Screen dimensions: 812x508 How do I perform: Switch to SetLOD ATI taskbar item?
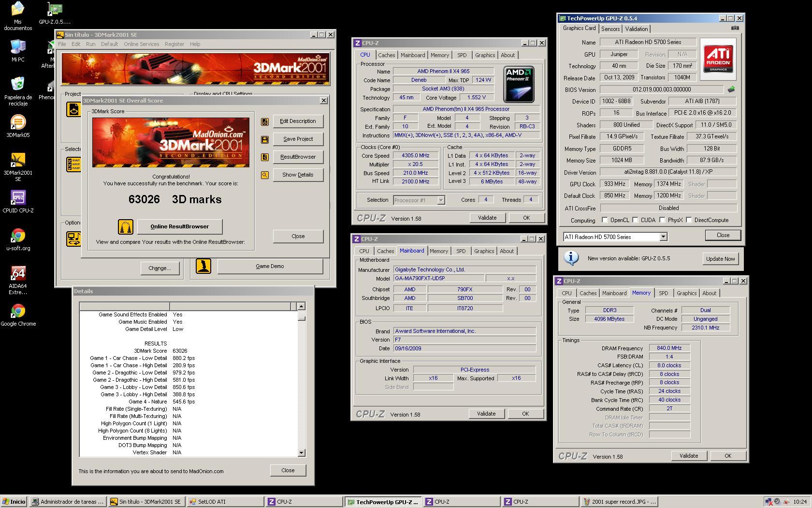click(x=225, y=502)
